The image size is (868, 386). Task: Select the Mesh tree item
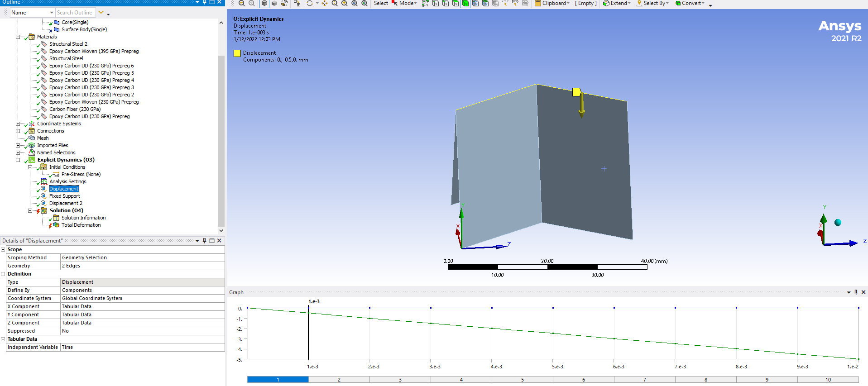[43, 138]
